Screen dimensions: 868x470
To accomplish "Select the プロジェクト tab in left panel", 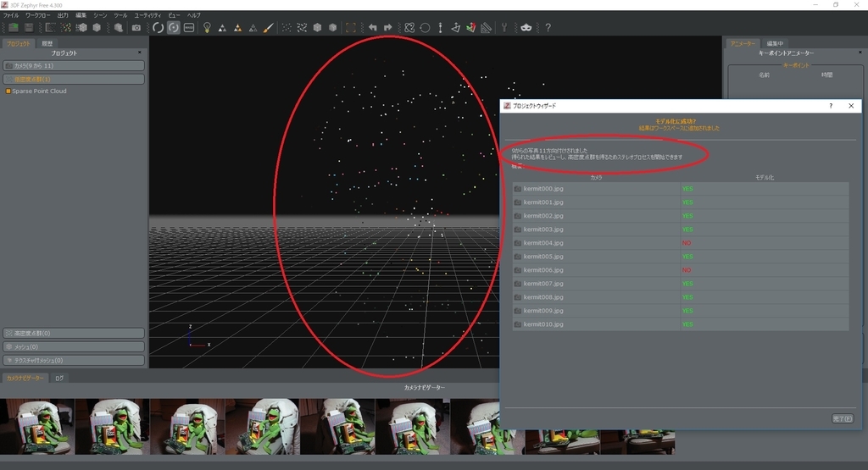I will pyautogui.click(x=19, y=43).
